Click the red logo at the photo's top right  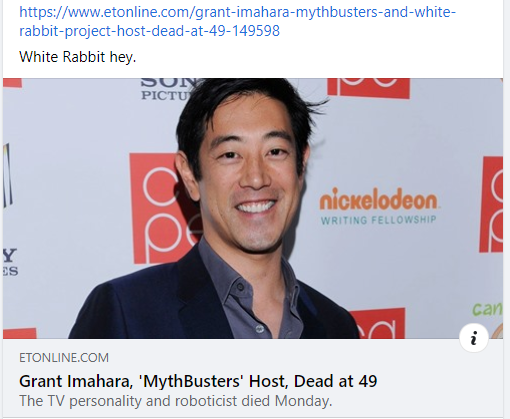pyautogui.click(x=368, y=88)
